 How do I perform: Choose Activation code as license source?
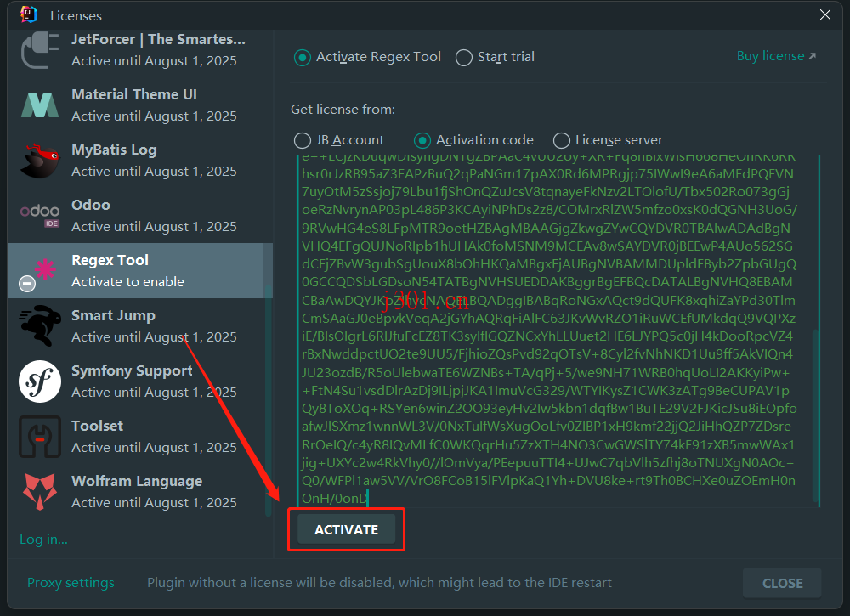tap(422, 141)
